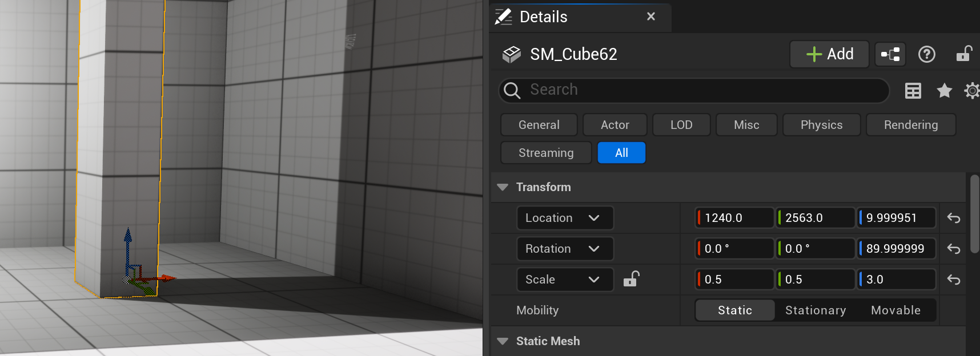Toggle the Scale ratio lock

point(631,279)
